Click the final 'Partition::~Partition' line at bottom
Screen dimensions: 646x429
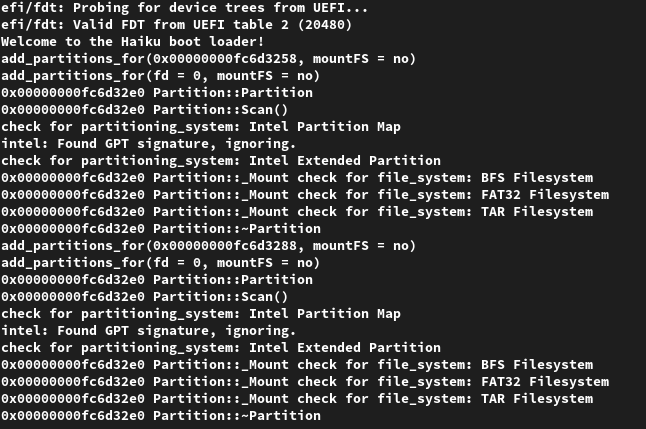pyautogui.click(x=161, y=416)
